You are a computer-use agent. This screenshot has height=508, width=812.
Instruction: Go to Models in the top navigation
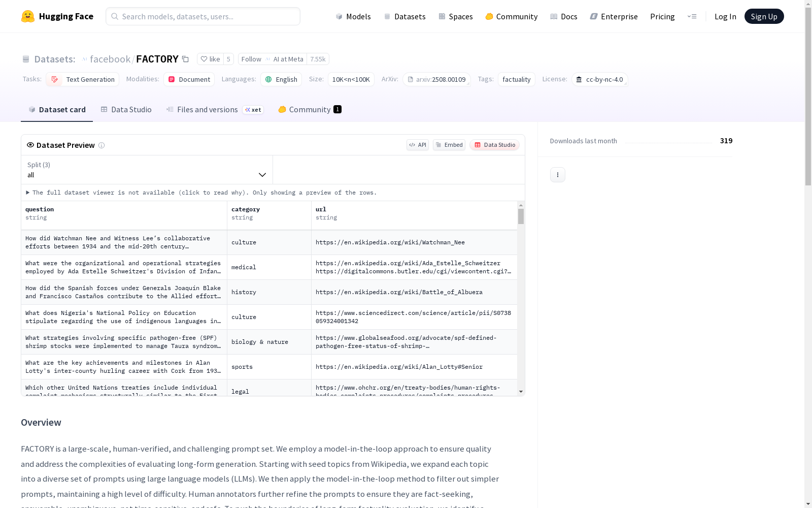click(x=353, y=16)
